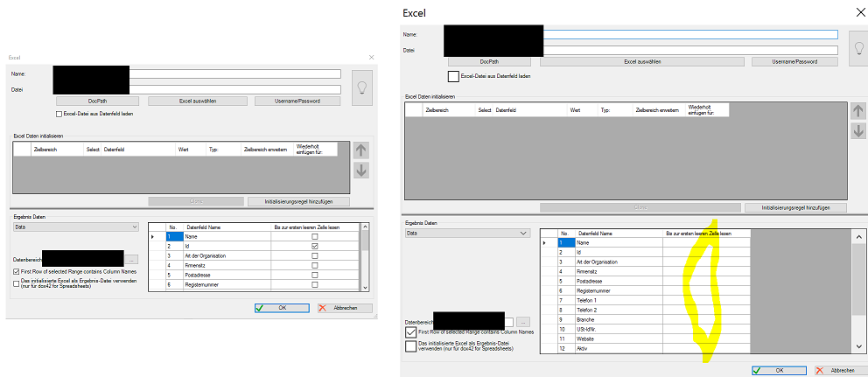The height and width of the screenshot is (377, 868).
Task: Close the larger Excel dialog with X
Action: coord(861,13)
